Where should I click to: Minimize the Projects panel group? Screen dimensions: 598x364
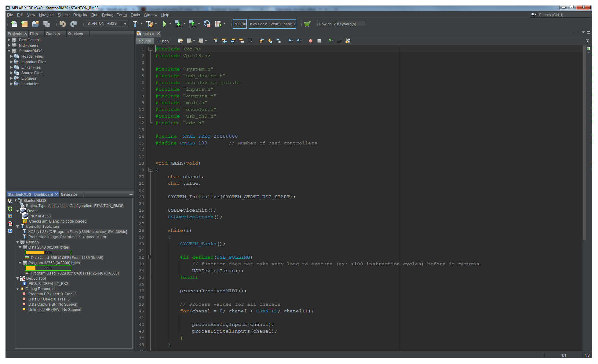(x=131, y=34)
